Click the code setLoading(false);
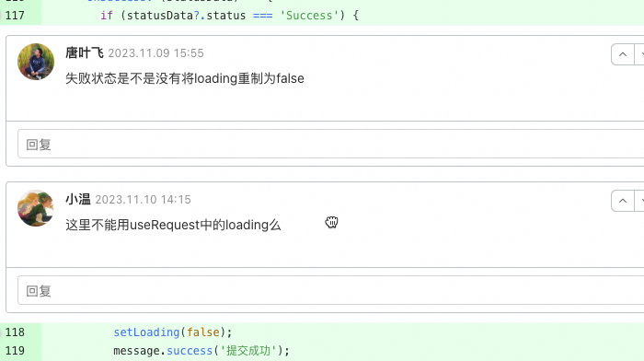The image size is (644, 361). (173, 332)
